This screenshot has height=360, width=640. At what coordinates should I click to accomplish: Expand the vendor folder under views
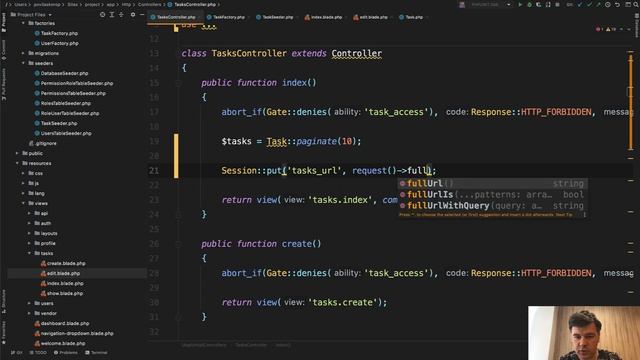tap(29, 313)
